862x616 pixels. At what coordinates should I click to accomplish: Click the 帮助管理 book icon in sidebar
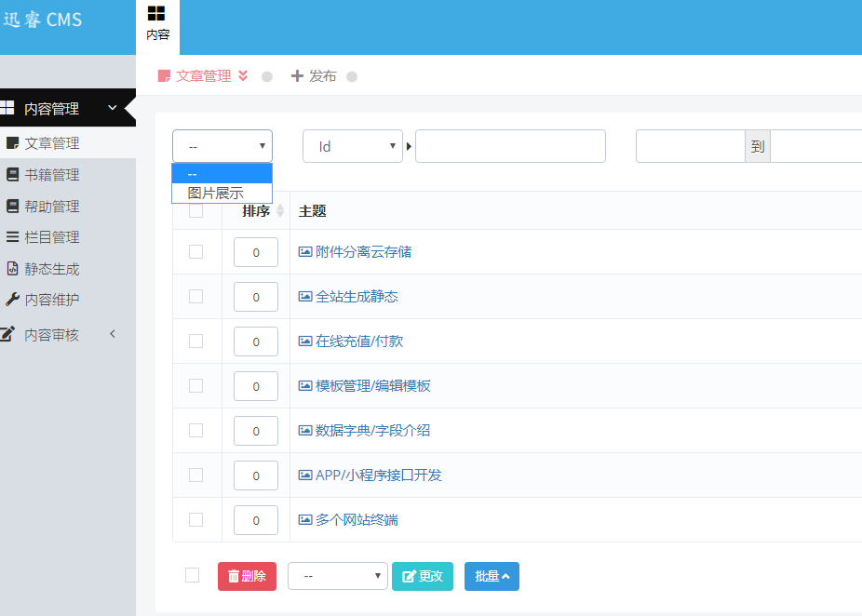coord(12,206)
